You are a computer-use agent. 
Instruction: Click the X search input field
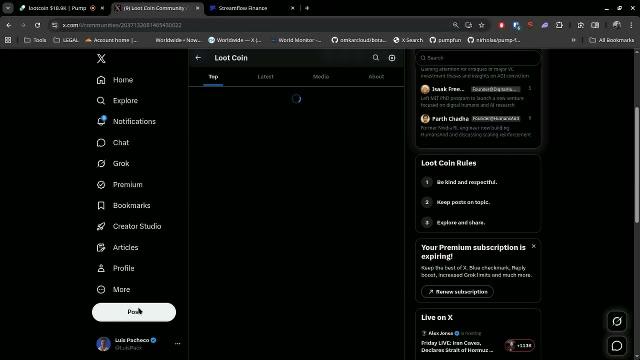[x=478, y=58]
